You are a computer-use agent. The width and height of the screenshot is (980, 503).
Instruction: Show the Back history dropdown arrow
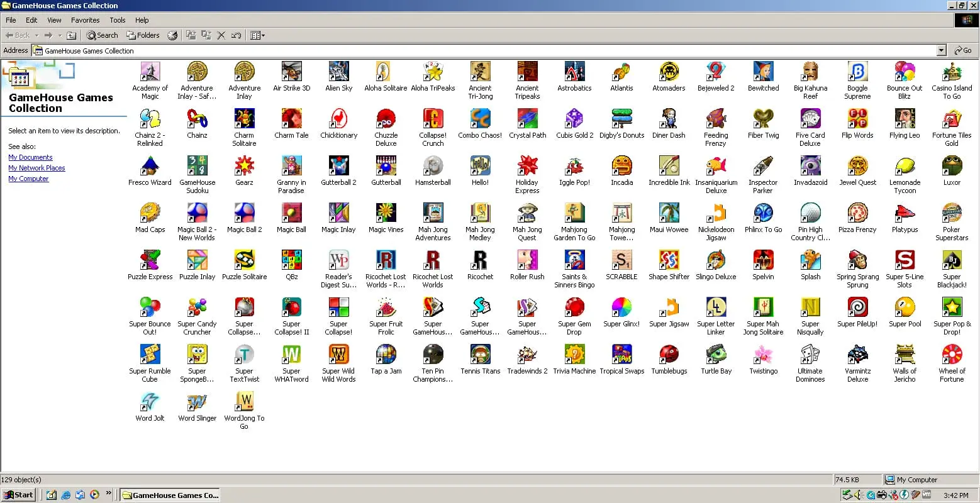click(x=36, y=35)
